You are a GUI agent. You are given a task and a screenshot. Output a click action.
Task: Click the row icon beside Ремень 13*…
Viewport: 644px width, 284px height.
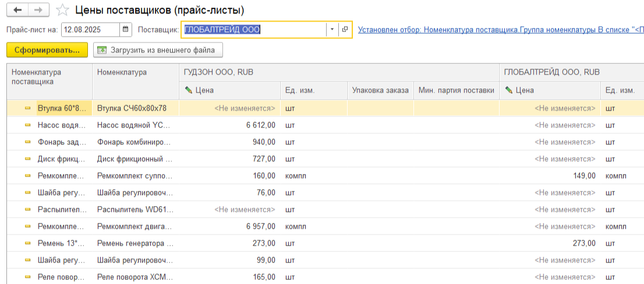[x=28, y=243]
